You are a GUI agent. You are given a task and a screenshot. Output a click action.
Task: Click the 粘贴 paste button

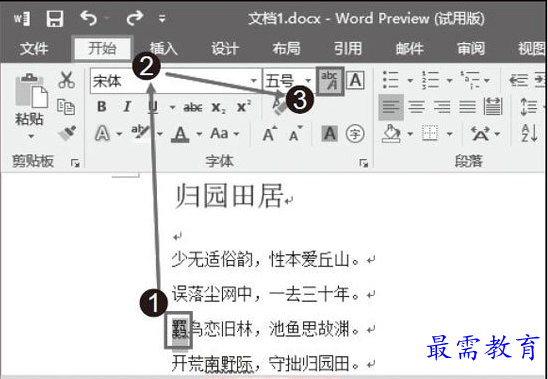click(30, 99)
